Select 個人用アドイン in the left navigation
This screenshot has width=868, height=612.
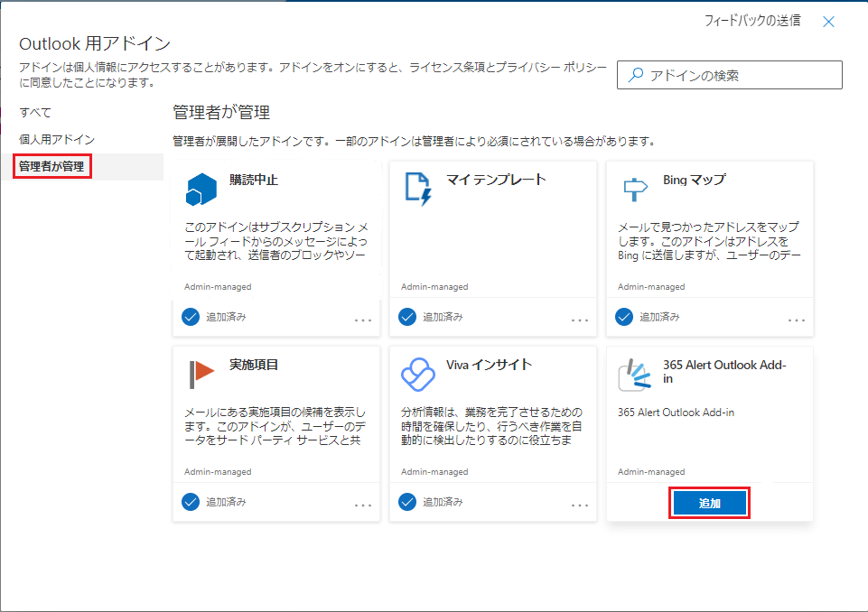(57, 140)
